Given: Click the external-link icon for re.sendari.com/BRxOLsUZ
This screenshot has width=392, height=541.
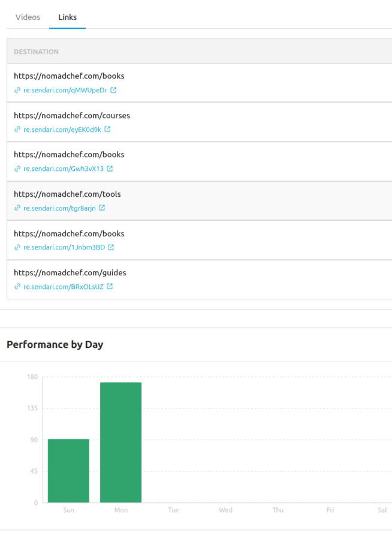Looking at the screenshot, I should pyautogui.click(x=110, y=287).
